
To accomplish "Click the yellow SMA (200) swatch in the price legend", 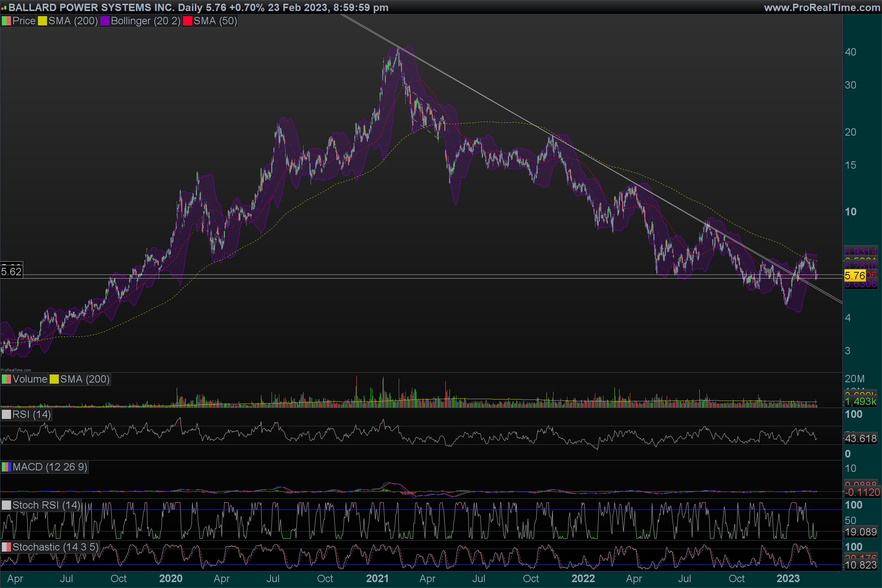I will [42, 21].
